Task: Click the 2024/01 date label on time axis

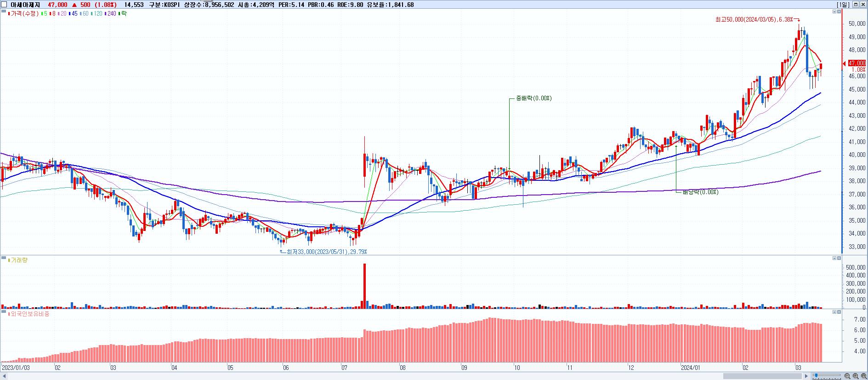Action: [x=690, y=368]
